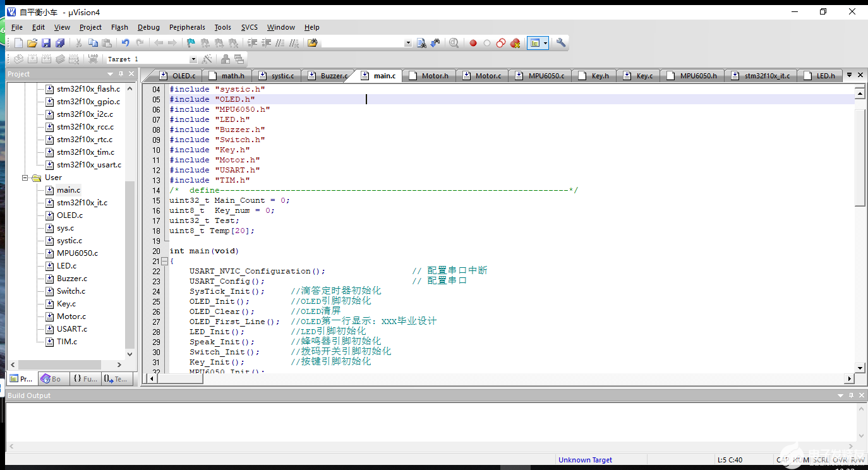Open the Debug menu
The image size is (868, 470).
coord(148,27)
